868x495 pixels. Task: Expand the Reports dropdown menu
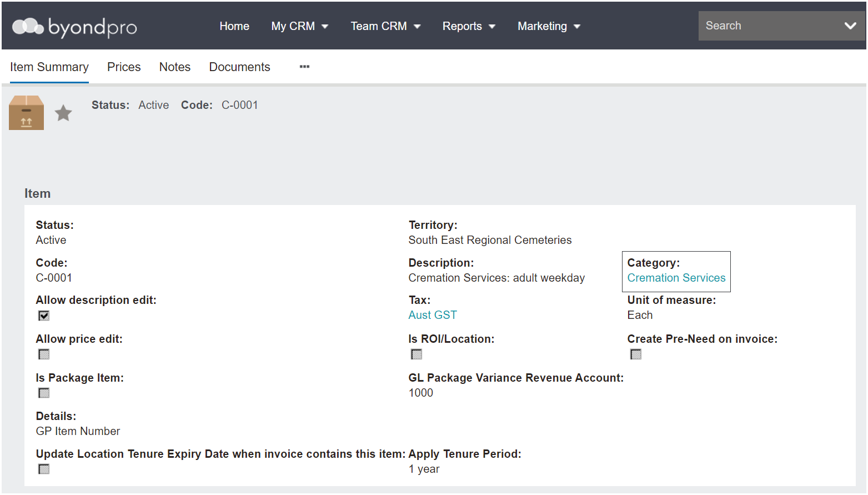(x=469, y=26)
